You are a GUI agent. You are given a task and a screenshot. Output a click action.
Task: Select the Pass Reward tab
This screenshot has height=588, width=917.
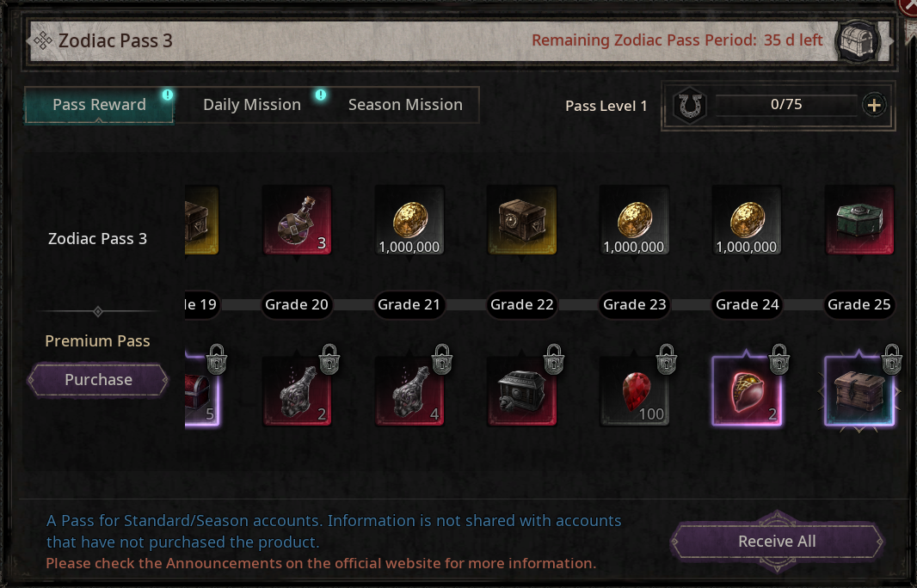click(99, 105)
